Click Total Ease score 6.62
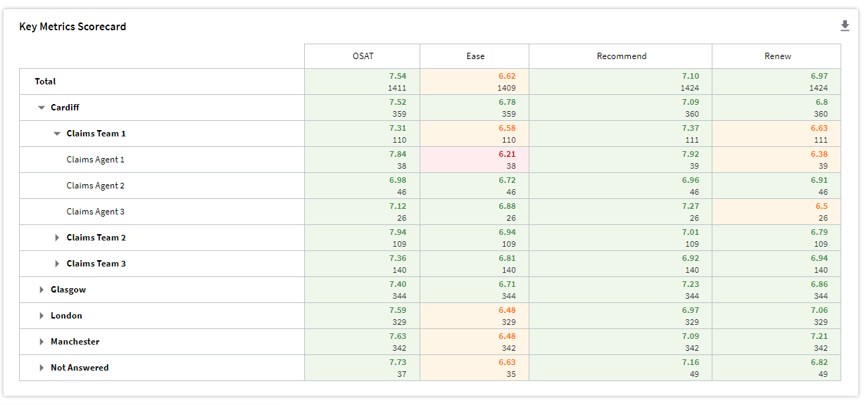The height and width of the screenshot is (405, 868). click(507, 76)
